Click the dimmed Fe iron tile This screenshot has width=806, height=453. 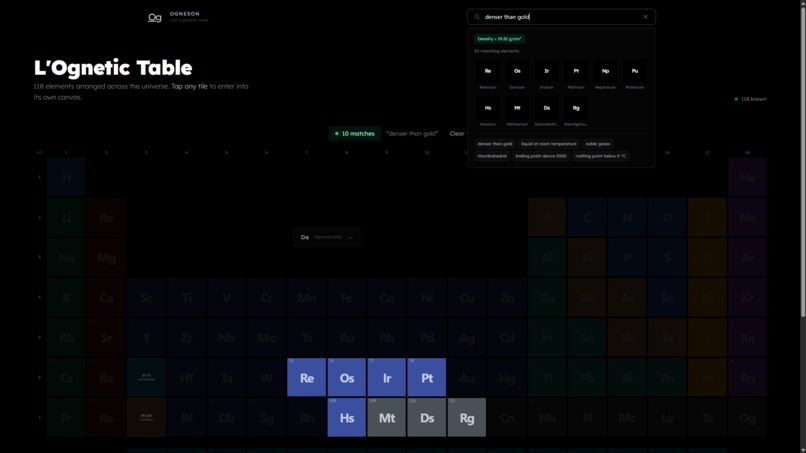(346, 297)
